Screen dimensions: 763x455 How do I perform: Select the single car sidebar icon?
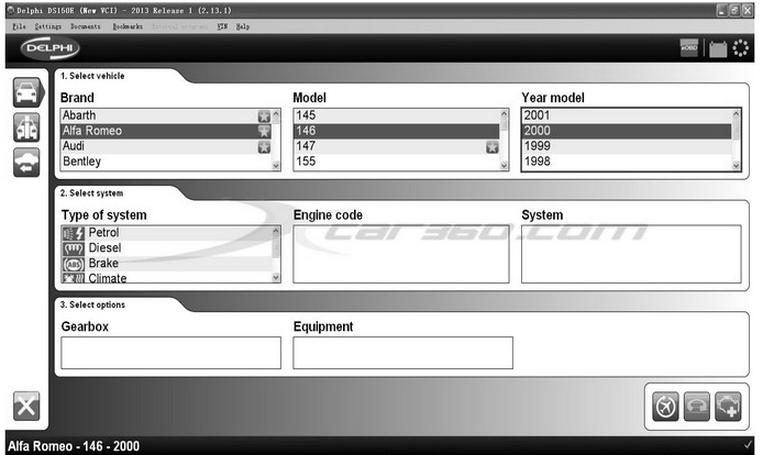27,92
